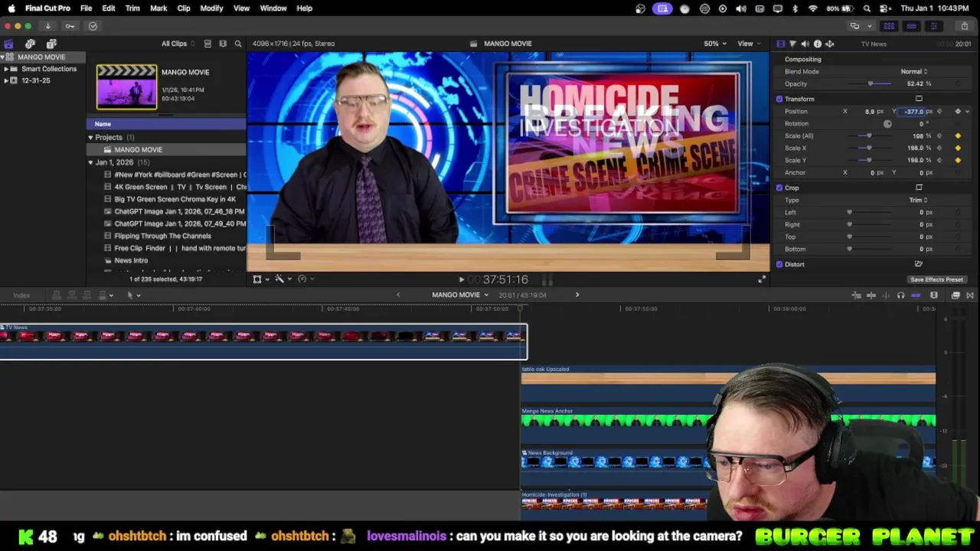
Task: Open the Trim menu
Action: 132,8
